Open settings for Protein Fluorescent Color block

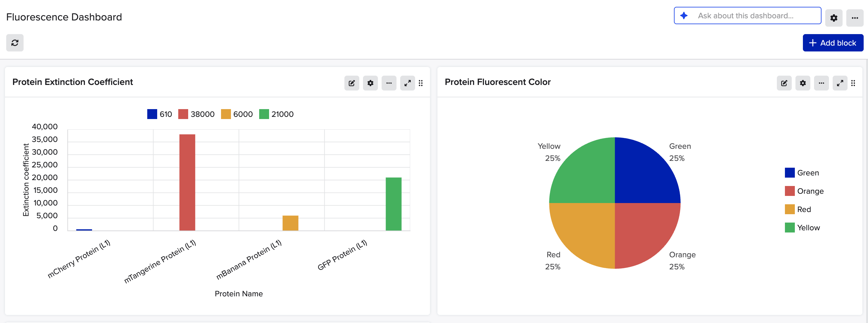pos(802,83)
